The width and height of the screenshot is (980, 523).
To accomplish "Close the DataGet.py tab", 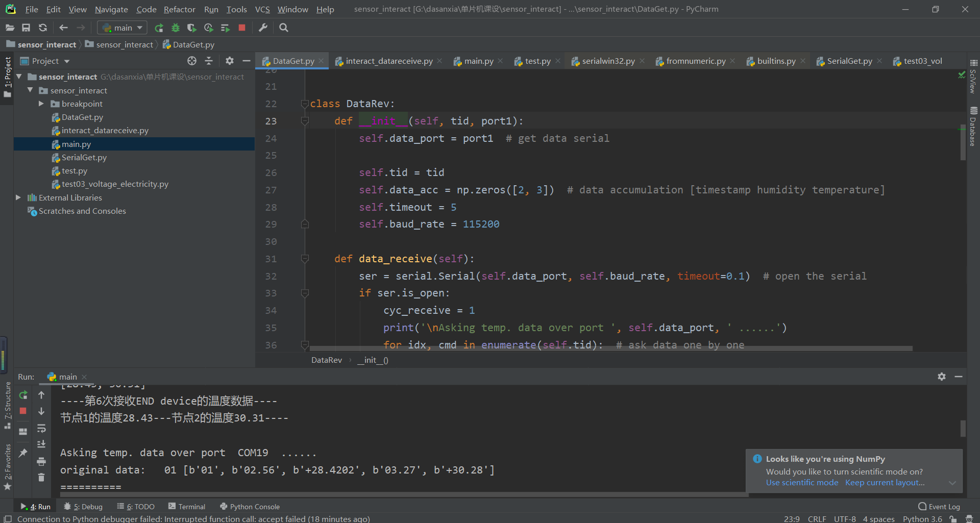I will (321, 61).
